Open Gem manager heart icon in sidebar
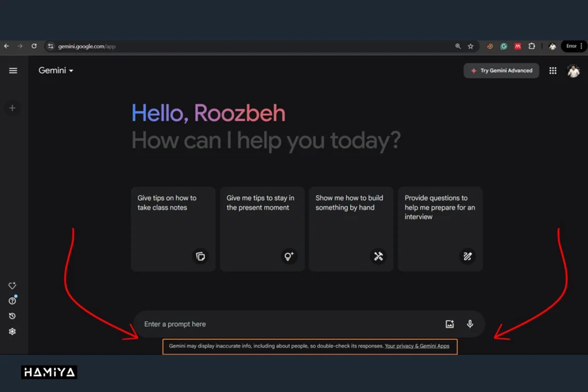 pos(13,286)
